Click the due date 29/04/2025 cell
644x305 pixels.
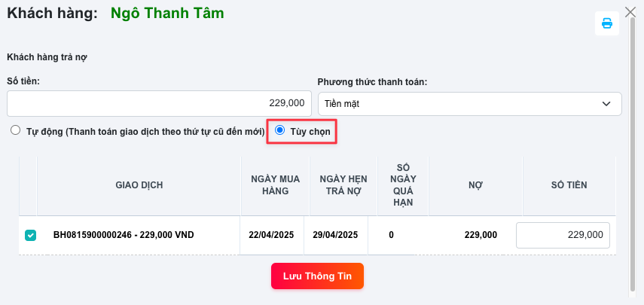[335, 235]
